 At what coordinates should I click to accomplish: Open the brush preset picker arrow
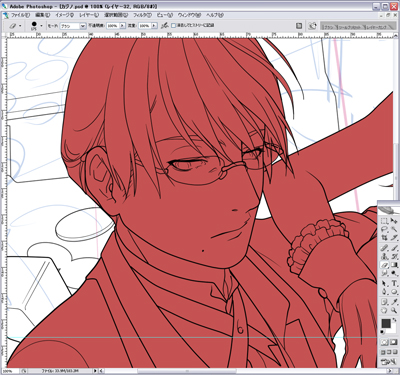click(41, 25)
